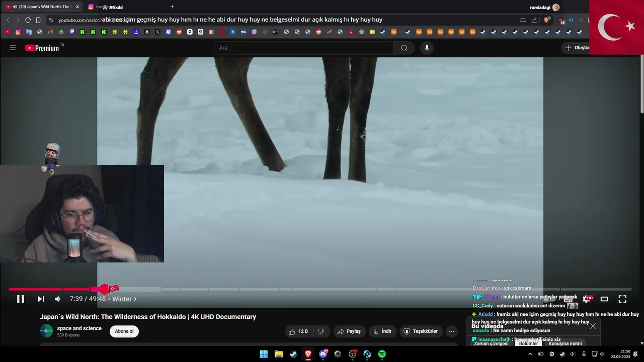Open Steam from the taskbar
The image size is (644, 362).
pos(293,354)
